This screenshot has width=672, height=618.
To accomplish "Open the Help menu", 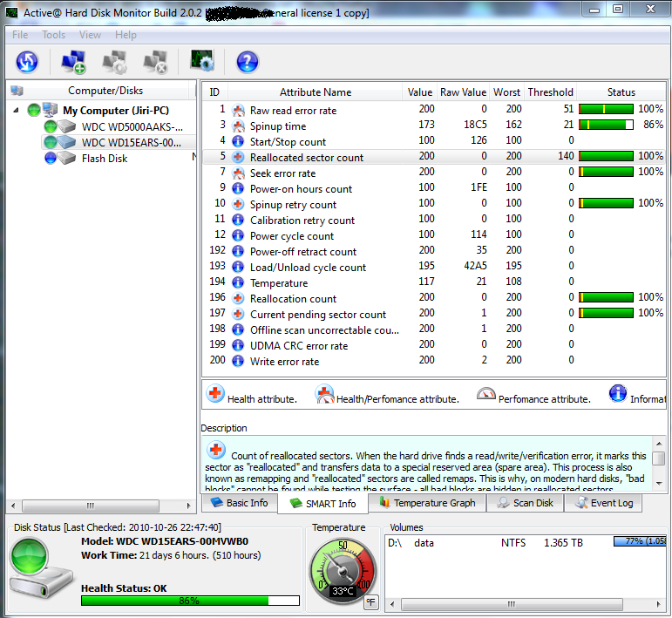I will tap(126, 35).
